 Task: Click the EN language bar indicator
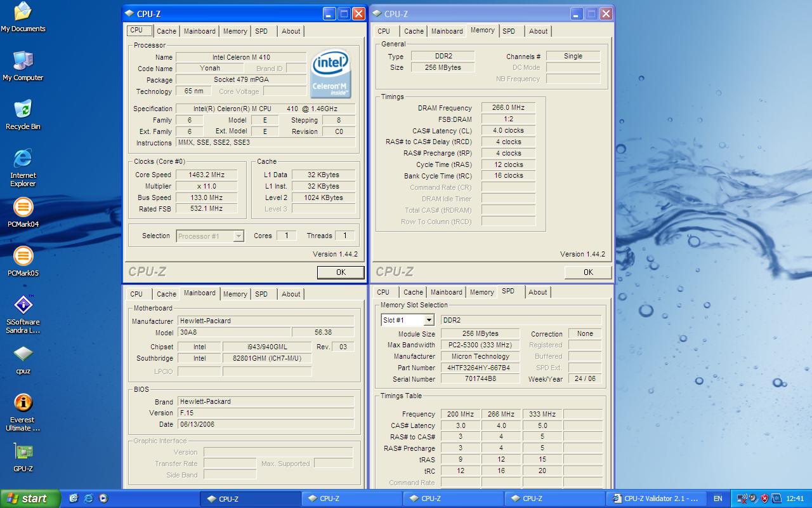click(x=717, y=498)
